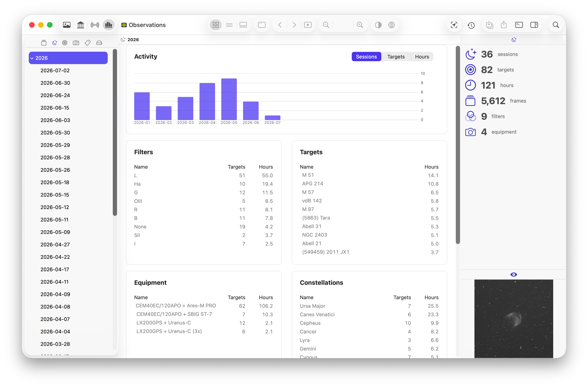This screenshot has height=387, width=588.
Task: Click LX200GPS + Uranus-C (3x) row
Action: (x=204, y=331)
